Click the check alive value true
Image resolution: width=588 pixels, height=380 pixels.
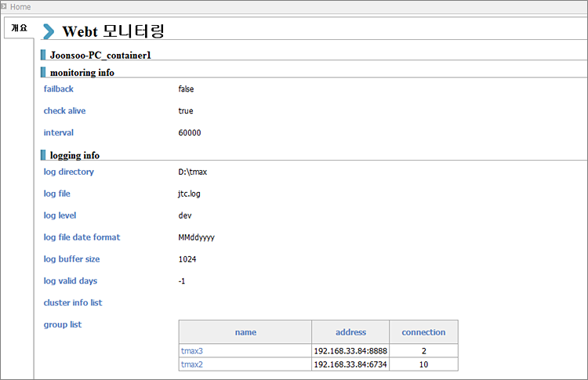coord(186,111)
